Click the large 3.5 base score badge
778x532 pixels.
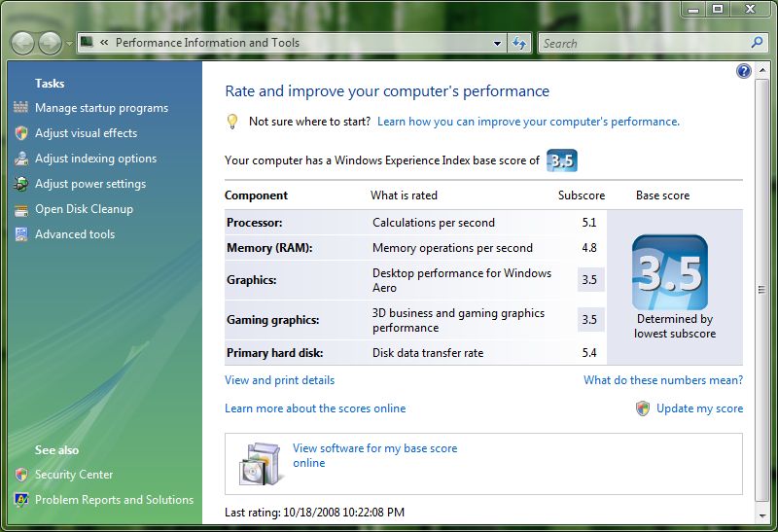point(670,272)
